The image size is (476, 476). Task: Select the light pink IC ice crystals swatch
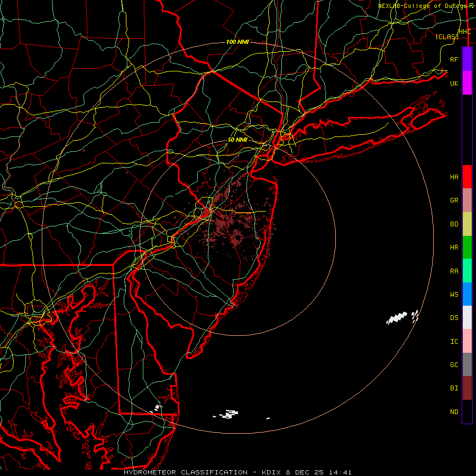(467, 341)
